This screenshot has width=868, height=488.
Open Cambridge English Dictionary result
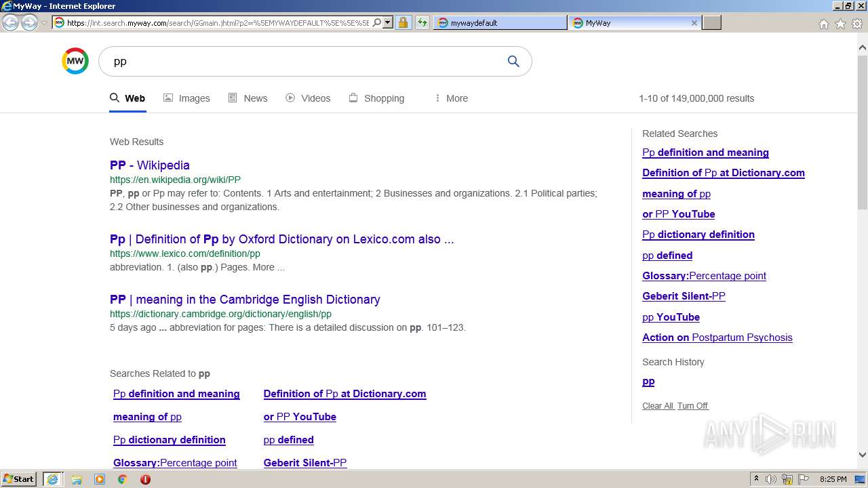point(245,299)
